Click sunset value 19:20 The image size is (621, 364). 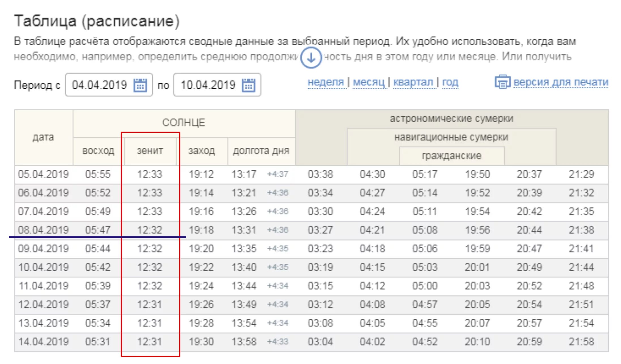pos(201,249)
